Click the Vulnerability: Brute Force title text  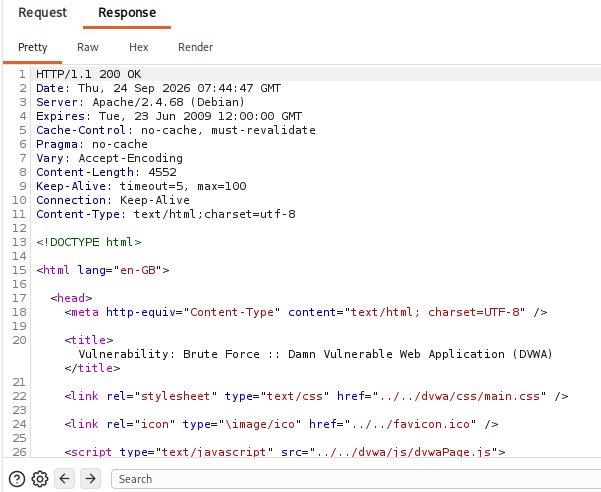tap(315, 354)
